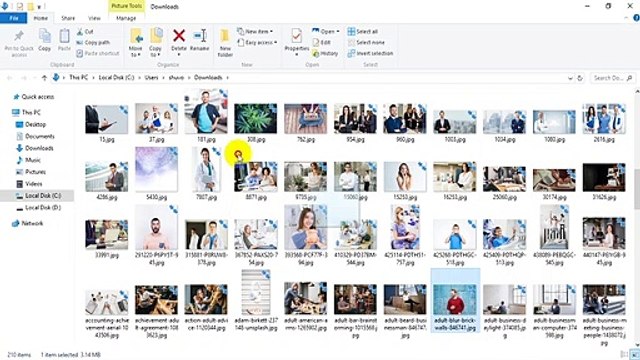Open the Move to folder icon
Screen dimensions: 640x360
(136, 36)
